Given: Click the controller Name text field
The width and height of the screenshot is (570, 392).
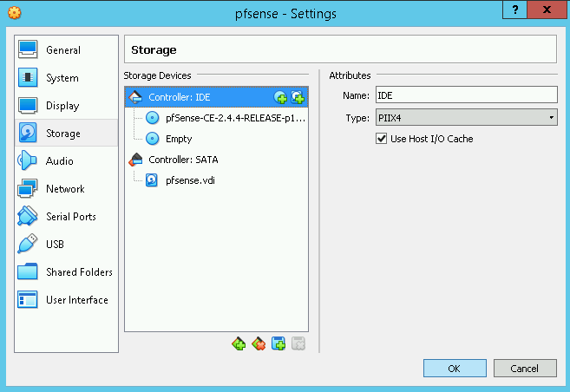Looking at the screenshot, I should [466, 95].
